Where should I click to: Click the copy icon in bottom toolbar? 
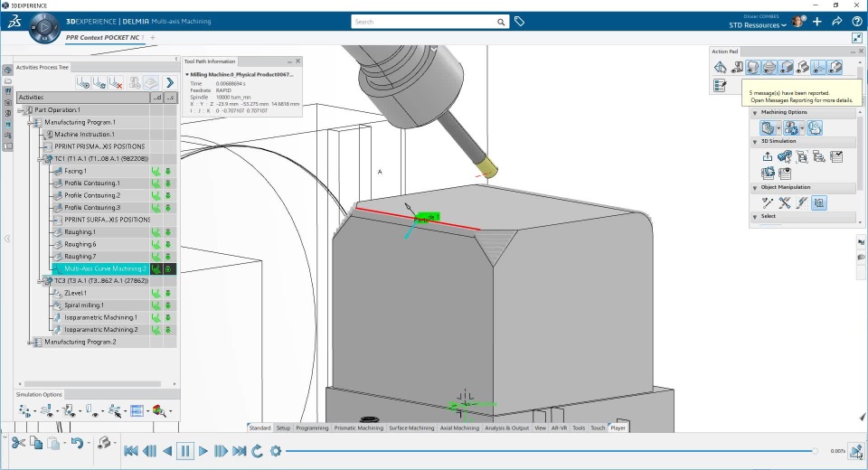(36, 443)
